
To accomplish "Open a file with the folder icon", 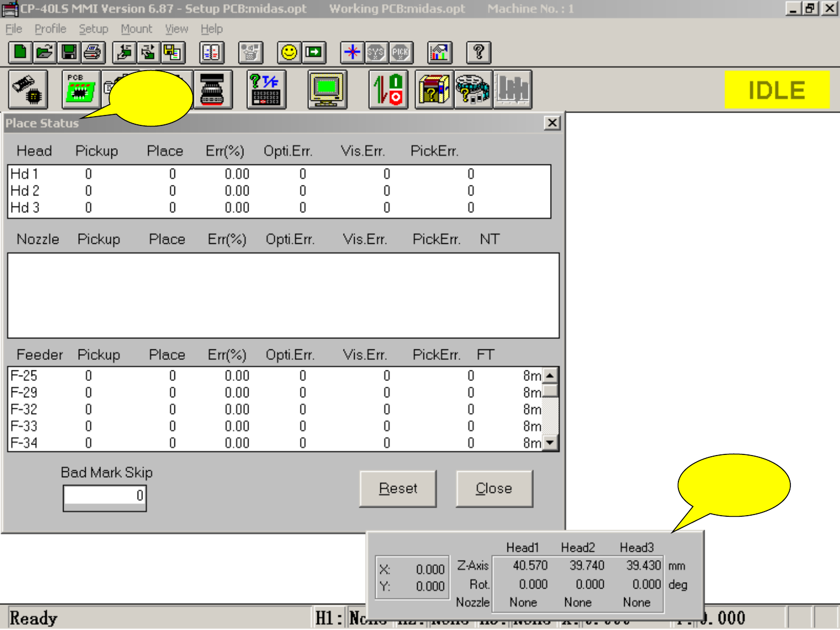I will [44, 52].
